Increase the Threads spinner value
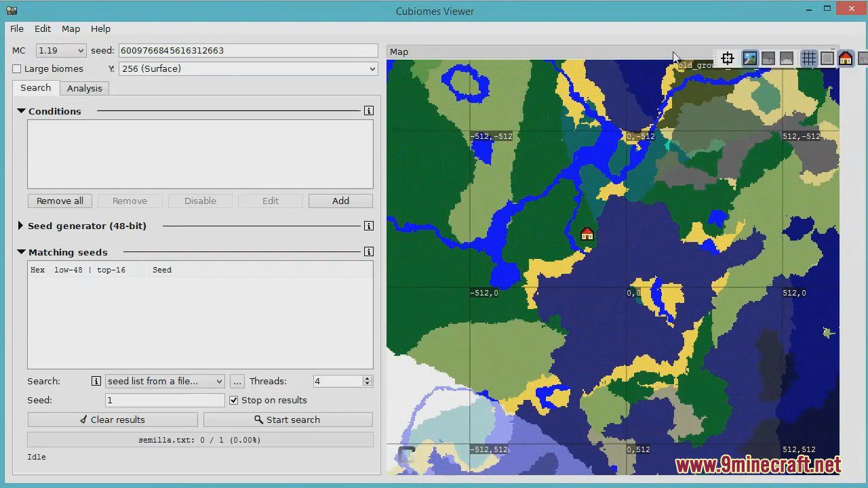Screen dimensions: 868x488 pos(368,378)
